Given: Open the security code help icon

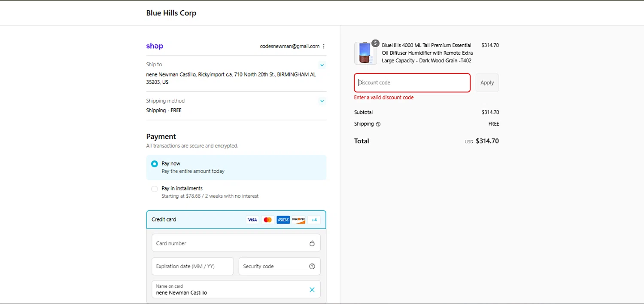Looking at the screenshot, I should tap(312, 266).
